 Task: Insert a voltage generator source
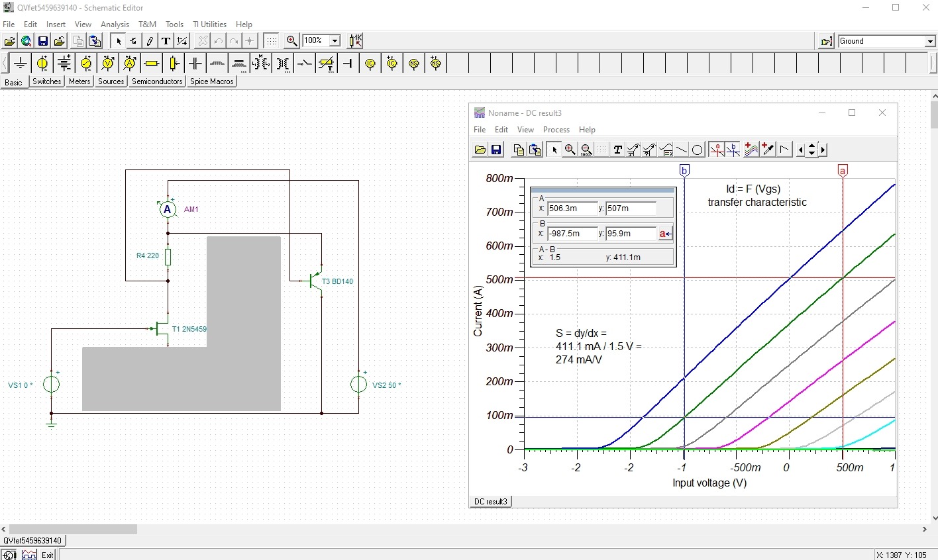click(x=86, y=64)
